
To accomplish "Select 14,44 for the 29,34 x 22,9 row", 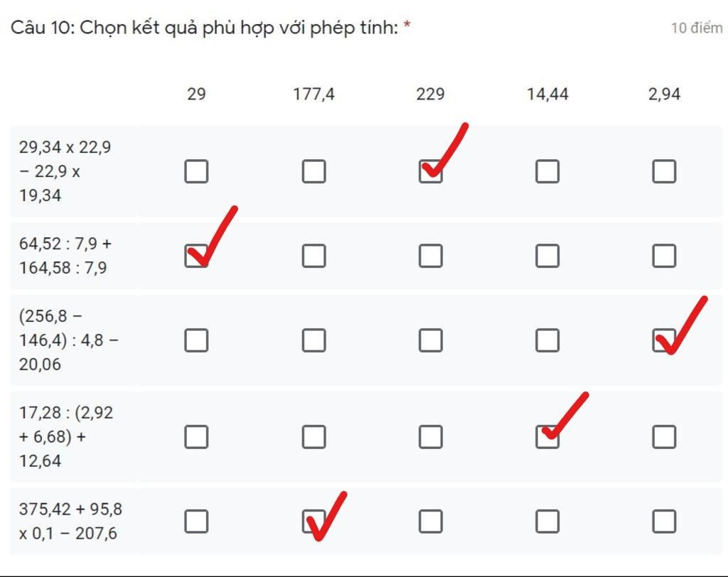I will point(547,171).
